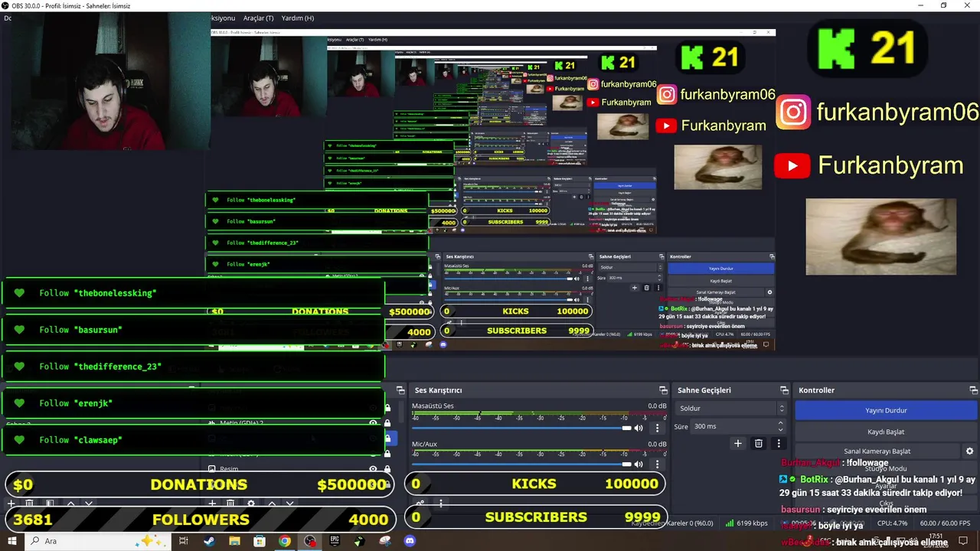
Task: Open Epic Games Launcher from taskbar
Action: [335, 541]
